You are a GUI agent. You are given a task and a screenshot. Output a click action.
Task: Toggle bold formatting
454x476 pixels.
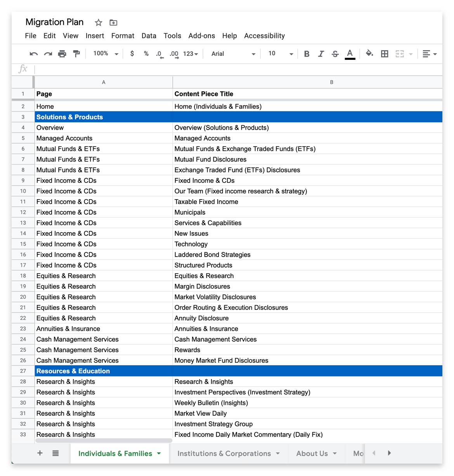307,54
